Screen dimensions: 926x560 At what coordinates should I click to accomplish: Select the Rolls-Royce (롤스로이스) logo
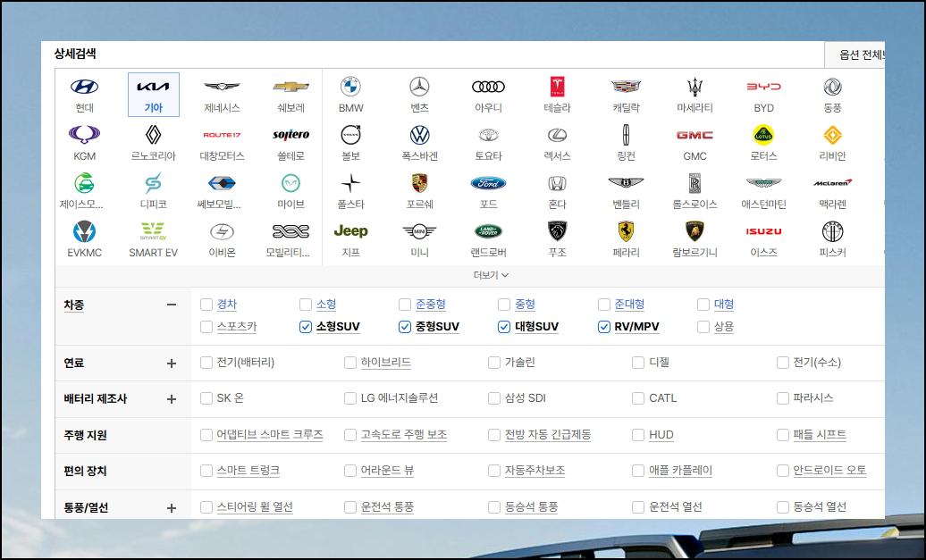(x=695, y=183)
